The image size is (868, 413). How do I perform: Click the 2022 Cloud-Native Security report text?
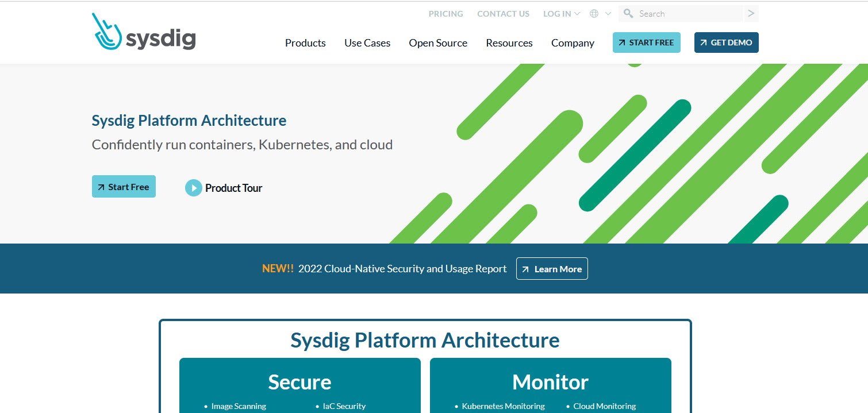(402, 269)
